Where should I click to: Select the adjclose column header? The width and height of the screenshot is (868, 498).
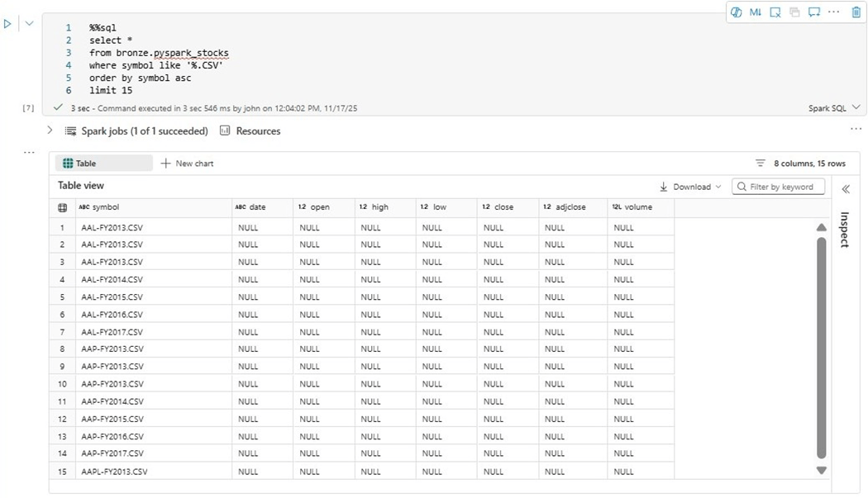(x=573, y=207)
